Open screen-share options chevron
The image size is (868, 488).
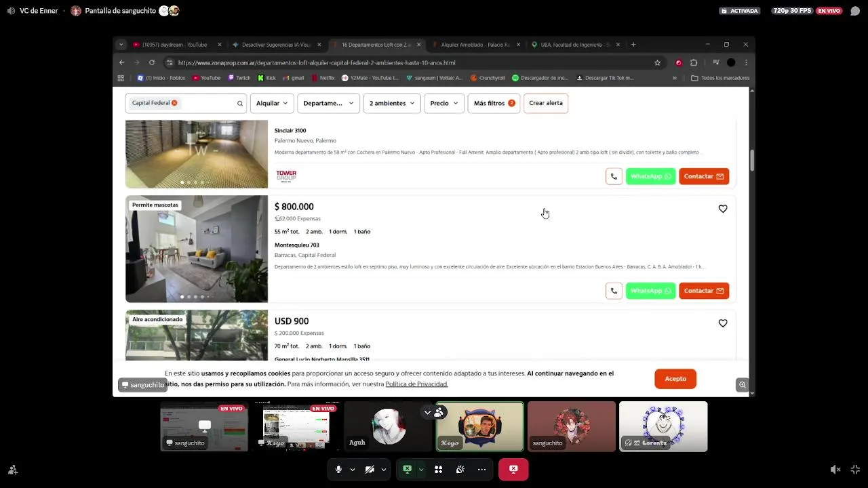(x=420, y=469)
